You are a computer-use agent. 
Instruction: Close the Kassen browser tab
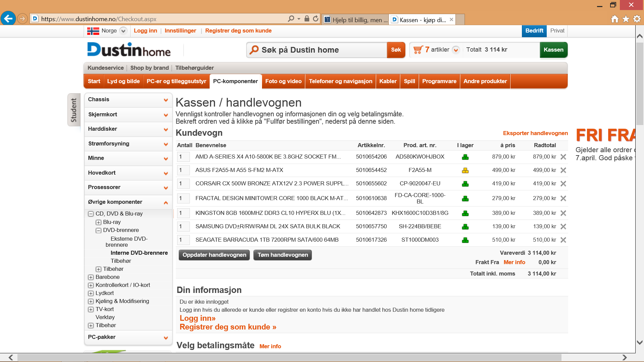[451, 20]
